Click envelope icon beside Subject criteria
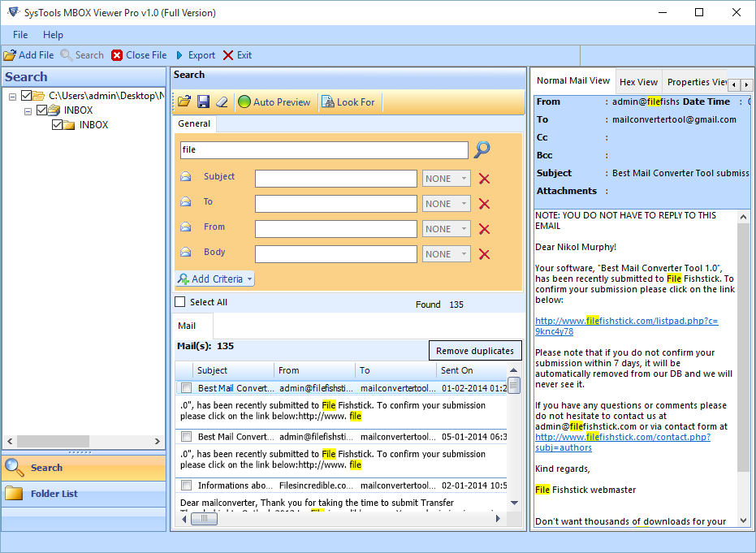The height and width of the screenshot is (553, 756). click(186, 176)
